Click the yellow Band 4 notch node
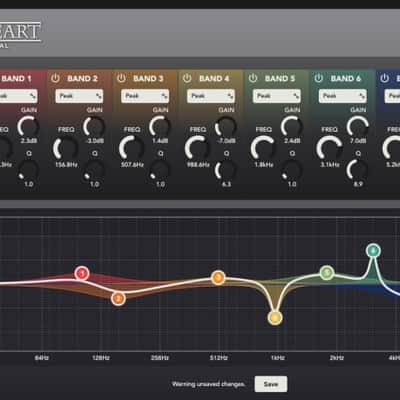400x400 pixels. click(275, 318)
